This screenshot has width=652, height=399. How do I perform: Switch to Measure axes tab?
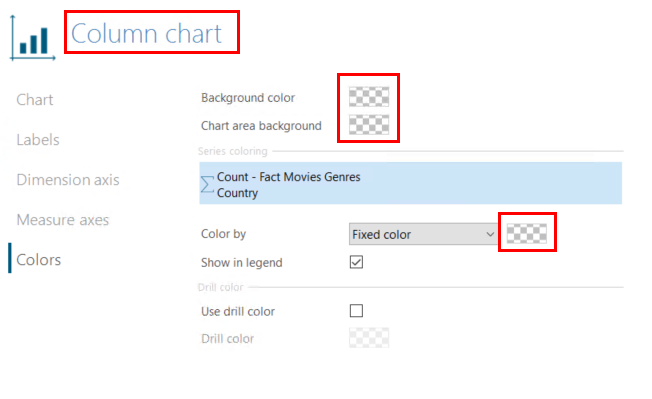coord(63,219)
